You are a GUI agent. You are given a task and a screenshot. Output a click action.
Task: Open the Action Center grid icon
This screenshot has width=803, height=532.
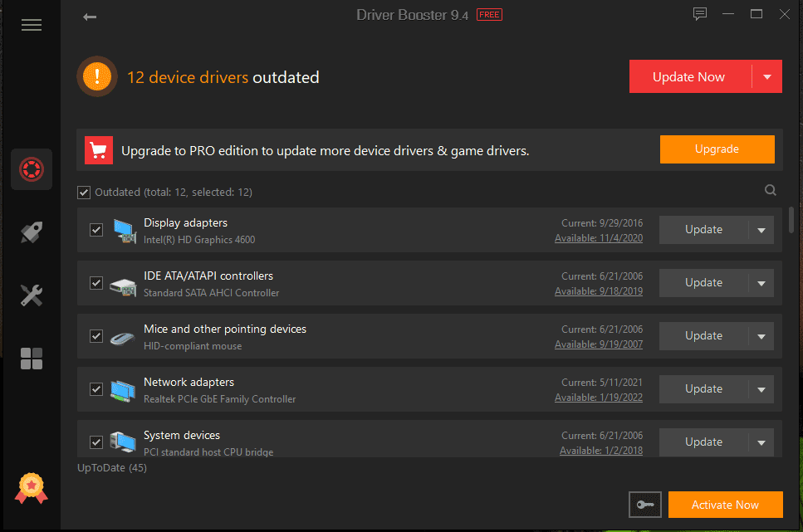[32, 359]
